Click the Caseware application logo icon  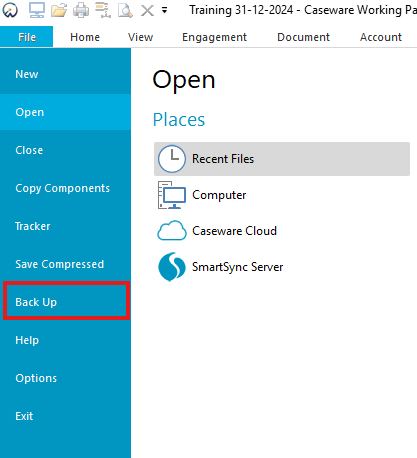(10, 10)
